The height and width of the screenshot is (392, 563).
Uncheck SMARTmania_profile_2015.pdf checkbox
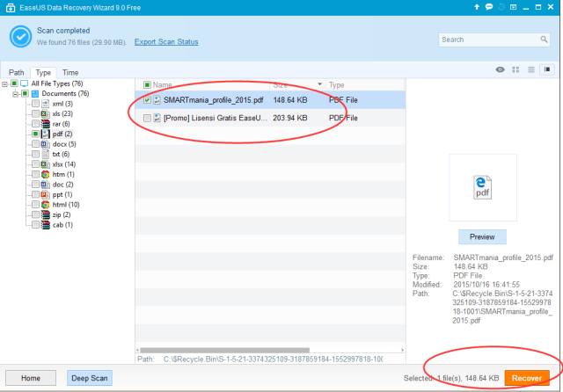pos(147,100)
